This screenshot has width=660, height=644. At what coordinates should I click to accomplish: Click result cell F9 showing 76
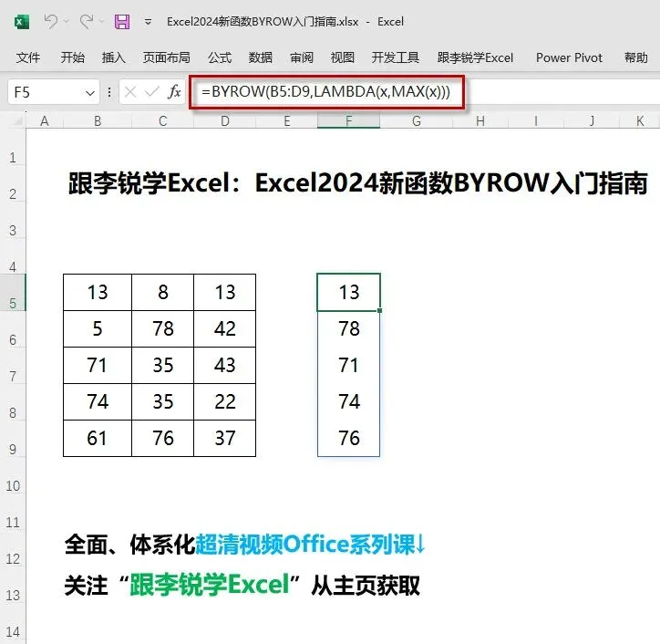point(348,438)
